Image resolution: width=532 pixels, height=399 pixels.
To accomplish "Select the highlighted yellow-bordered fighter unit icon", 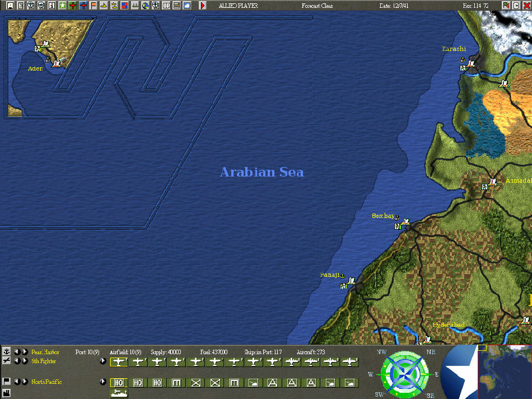I will pyautogui.click(x=119, y=362).
